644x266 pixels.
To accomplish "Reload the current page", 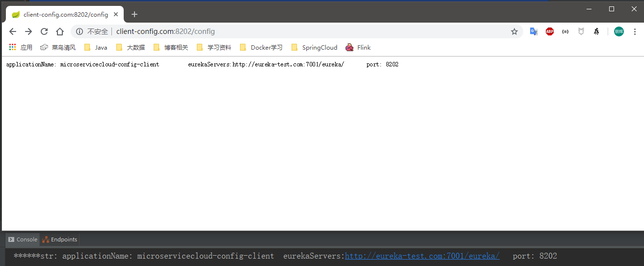I will [x=44, y=31].
